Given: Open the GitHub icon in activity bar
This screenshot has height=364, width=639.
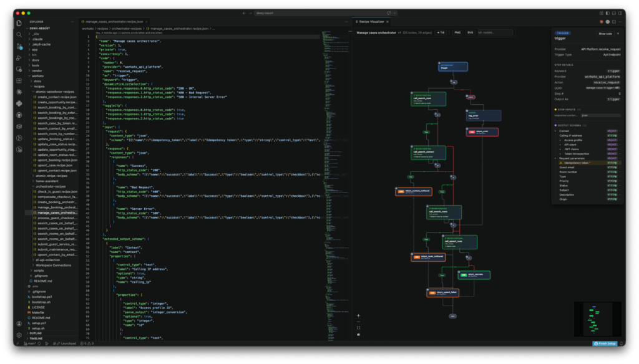Looking at the screenshot, I should [x=19, y=115].
